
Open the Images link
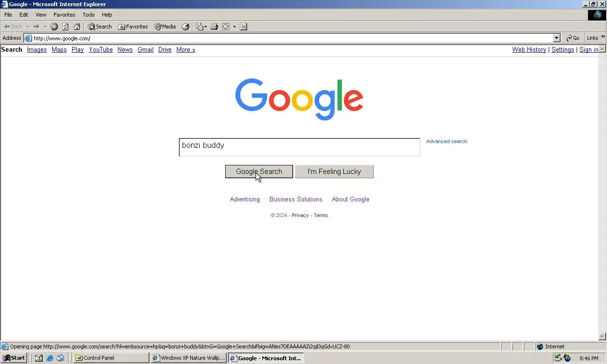[37, 49]
